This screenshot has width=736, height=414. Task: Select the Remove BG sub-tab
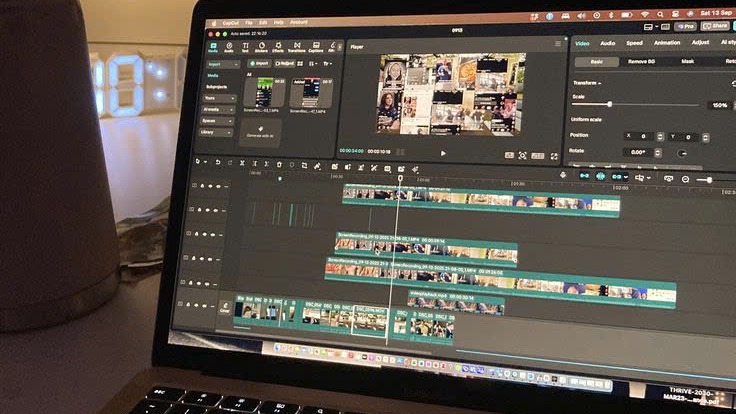click(640, 61)
